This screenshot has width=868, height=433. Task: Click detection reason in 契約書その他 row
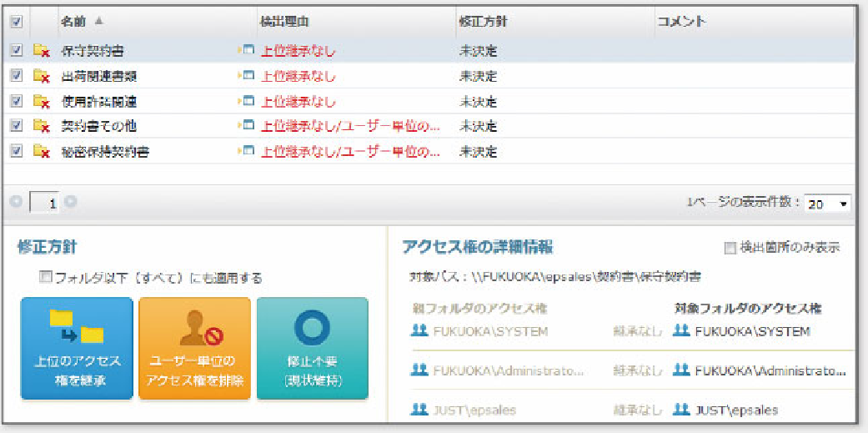click(350, 126)
